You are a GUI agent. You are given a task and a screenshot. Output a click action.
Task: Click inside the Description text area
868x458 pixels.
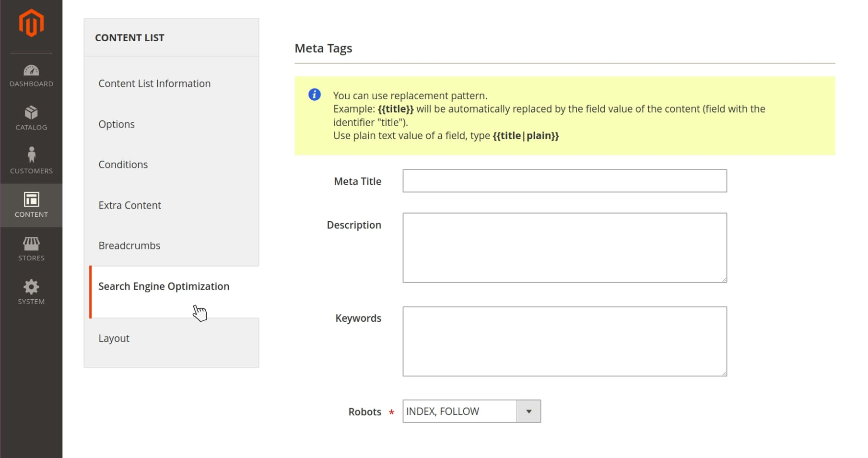coord(564,247)
